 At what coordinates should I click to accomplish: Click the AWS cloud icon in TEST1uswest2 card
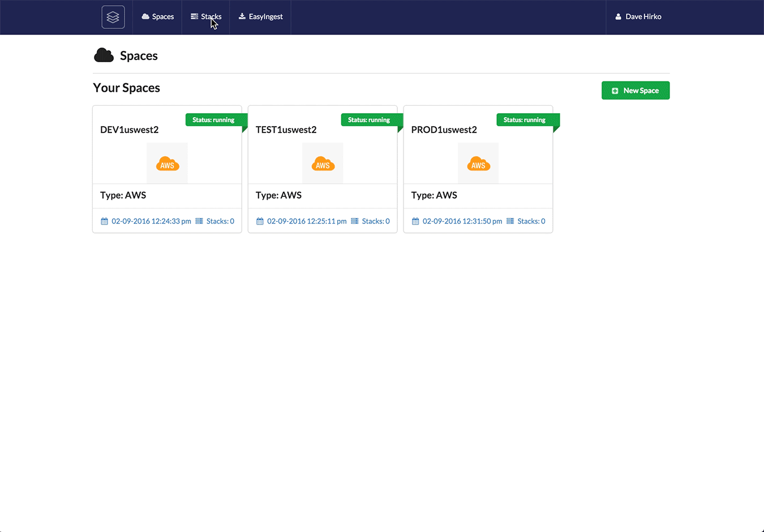coord(323,164)
